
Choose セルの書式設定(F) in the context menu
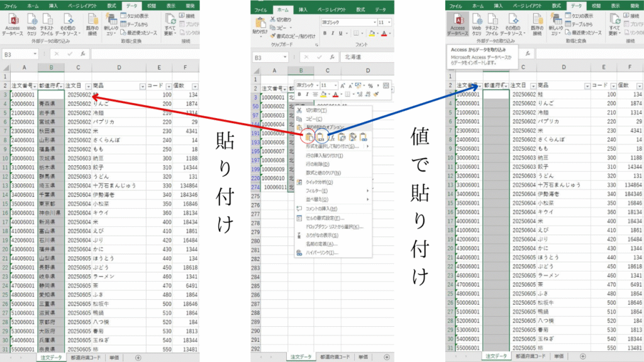[325, 218]
